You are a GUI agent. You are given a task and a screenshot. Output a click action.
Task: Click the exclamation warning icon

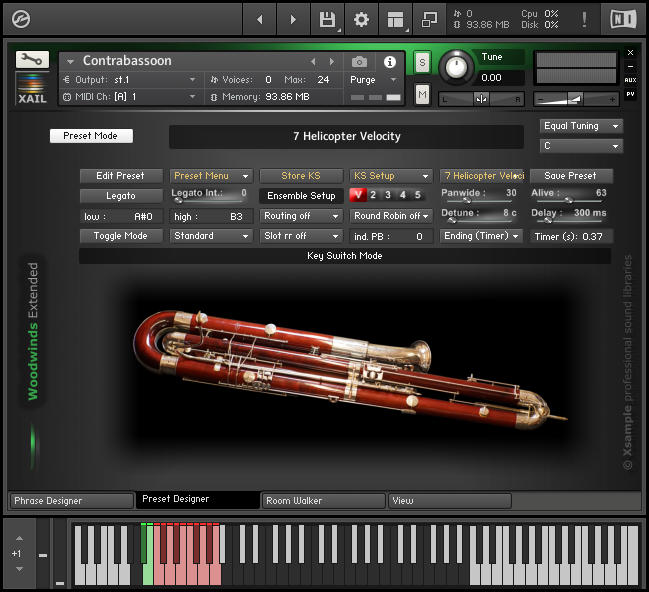pyautogui.click(x=584, y=19)
